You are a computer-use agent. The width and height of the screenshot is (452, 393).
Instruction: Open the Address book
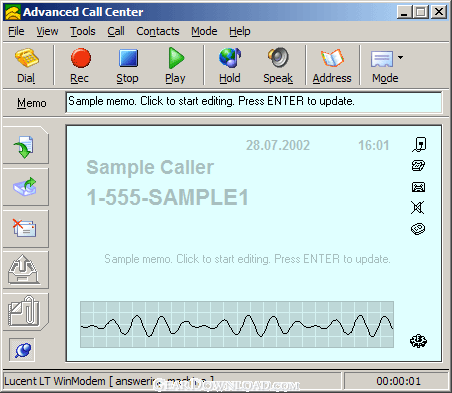point(332,58)
